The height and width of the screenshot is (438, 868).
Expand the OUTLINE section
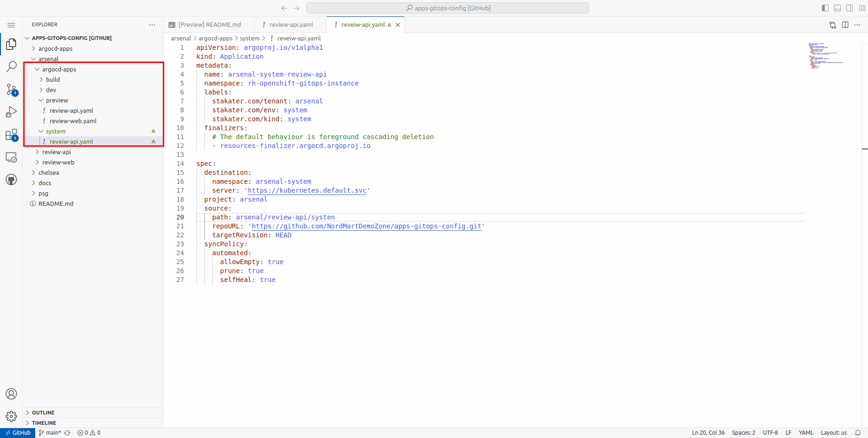[43, 413]
